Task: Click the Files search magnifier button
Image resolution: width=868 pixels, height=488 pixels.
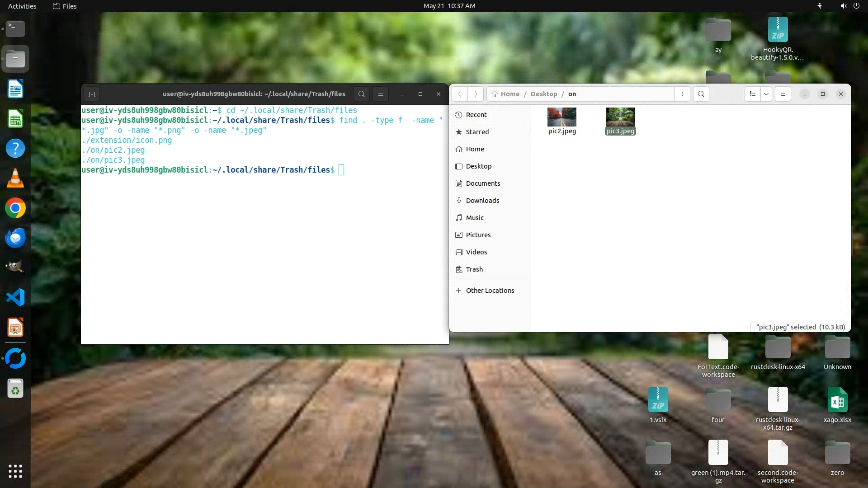Action: [701, 94]
